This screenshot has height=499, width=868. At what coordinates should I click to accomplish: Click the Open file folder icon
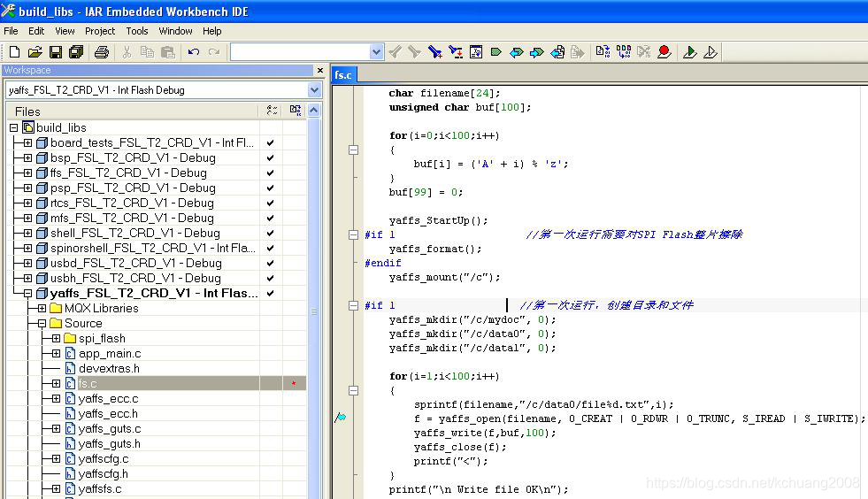pos(35,52)
